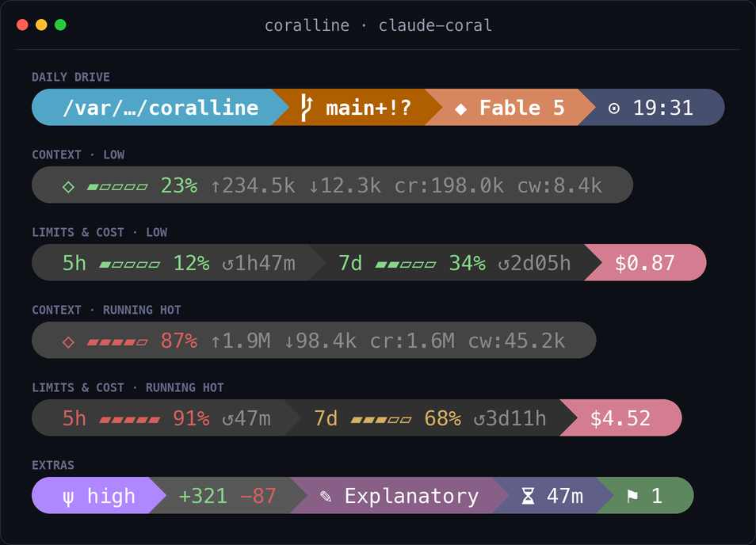
Task: Click the Explanatory output style segment
Action: click(399, 495)
